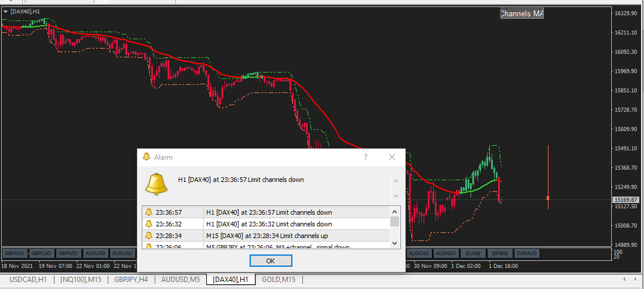Switch chart to [DJI30] symbol button

(x=473, y=253)
